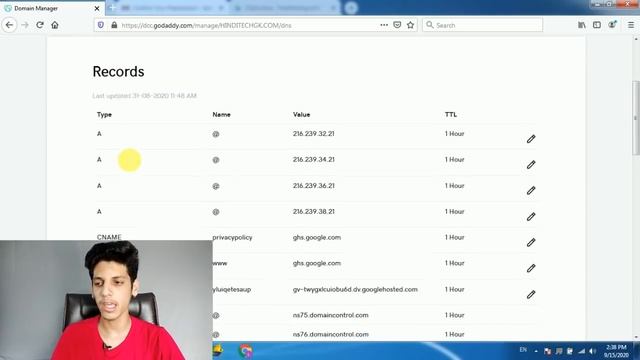
Task: Close the Domain Manager tab
Action: coord(97,8)
